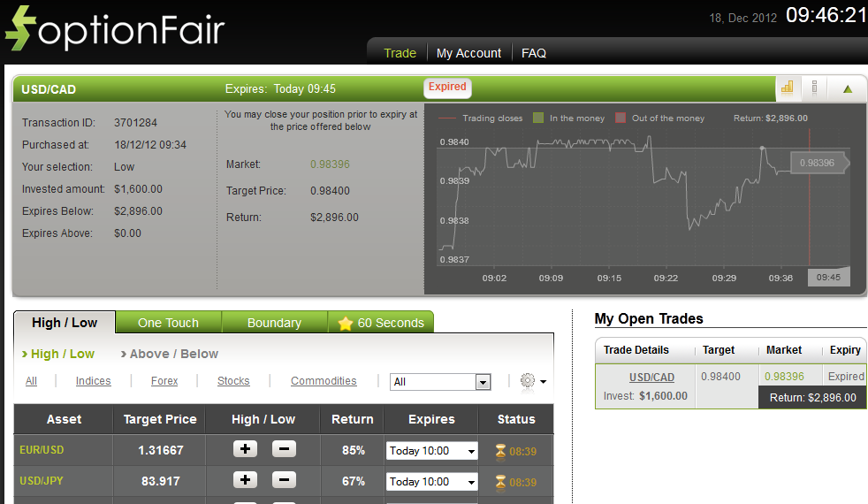Open the trade info icon
This screenshot has height=504, width=868.
(x=814, y=88)
